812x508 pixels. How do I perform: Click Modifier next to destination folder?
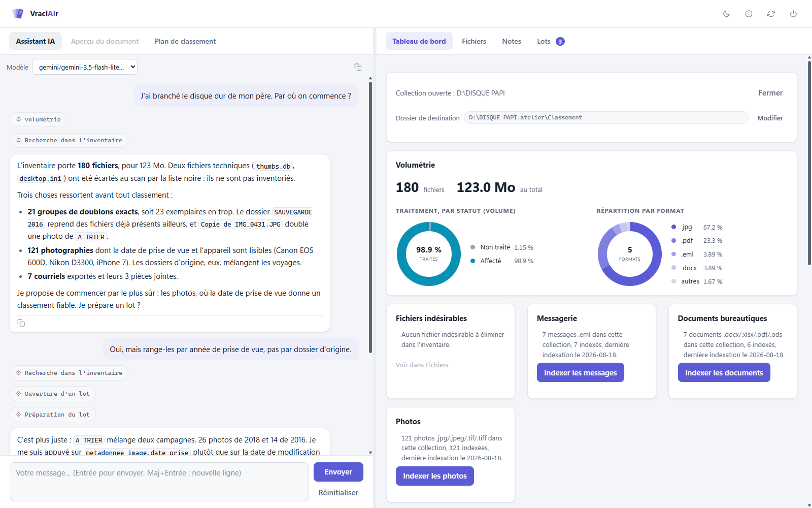click(x=770, y=118)
